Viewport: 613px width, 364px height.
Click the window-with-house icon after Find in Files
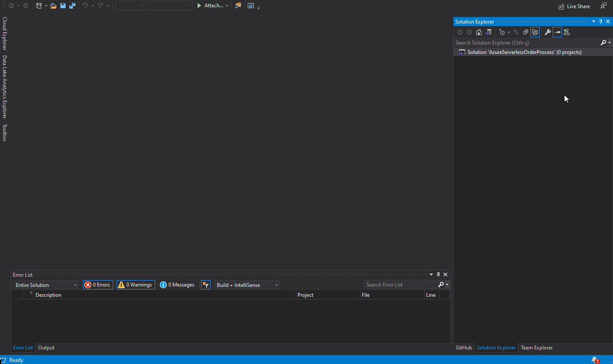tap(251, 6)
